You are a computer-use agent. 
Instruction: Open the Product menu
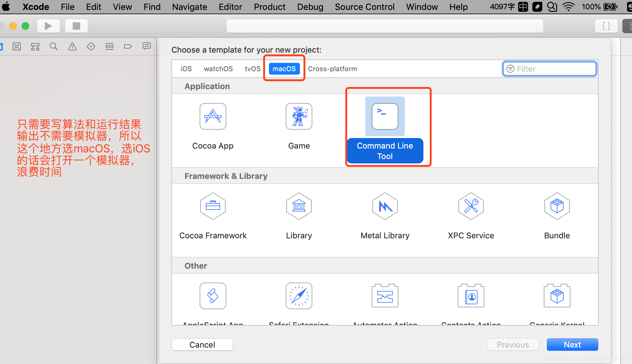click(270, 7)
